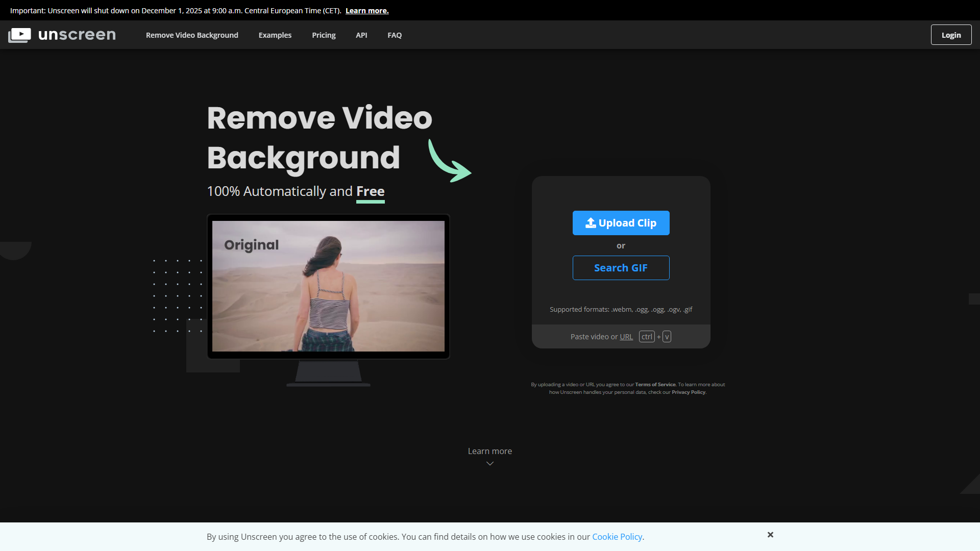Click the play icon inside the Unscreen logo

click(20, 35)
